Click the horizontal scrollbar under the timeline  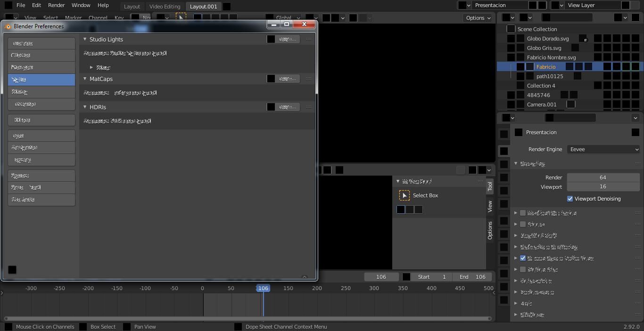[x=248, y=319]
